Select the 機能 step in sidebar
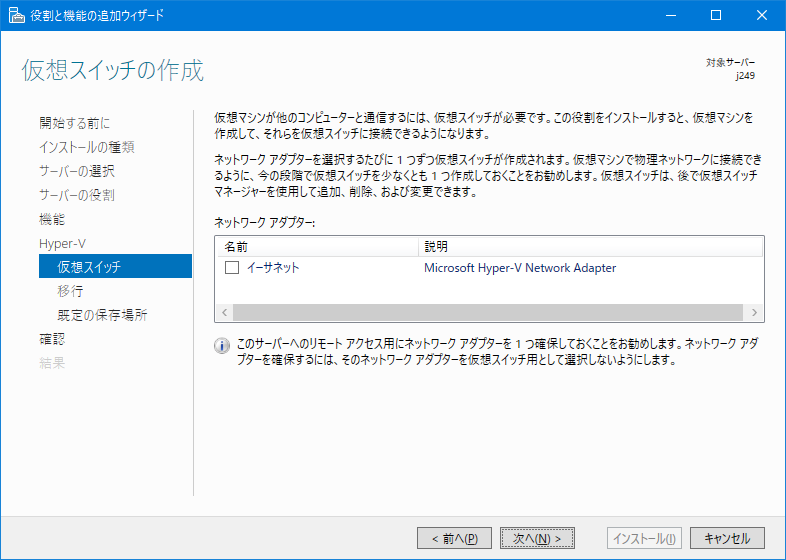 pyautogui.click(x=52, y=219)
